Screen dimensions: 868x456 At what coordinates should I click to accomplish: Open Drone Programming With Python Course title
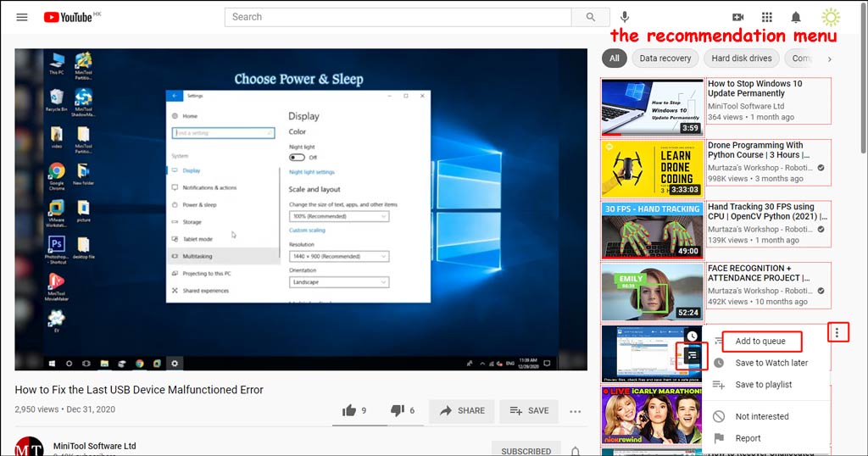pyautogui.click(x=759, y=150)
